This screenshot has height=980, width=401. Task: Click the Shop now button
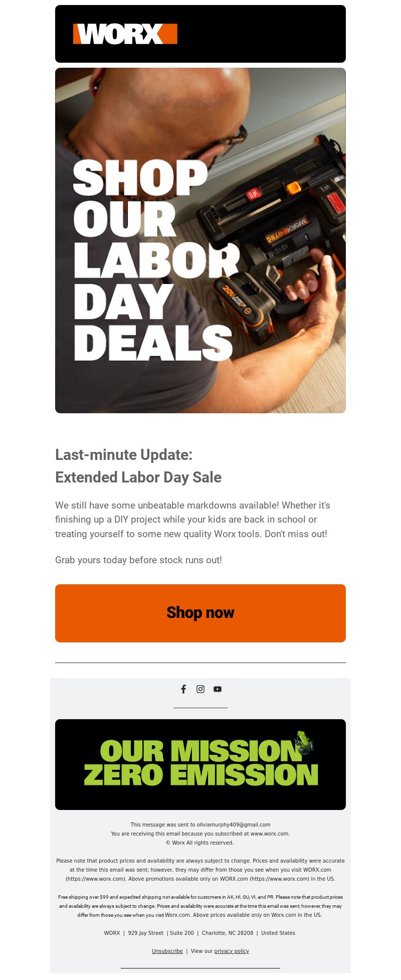pos(200,613)
